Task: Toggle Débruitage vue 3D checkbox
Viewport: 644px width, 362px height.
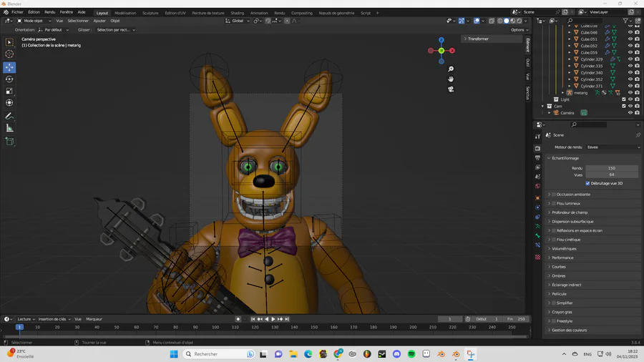Action: pyautogui.click(x=587, y=183)
